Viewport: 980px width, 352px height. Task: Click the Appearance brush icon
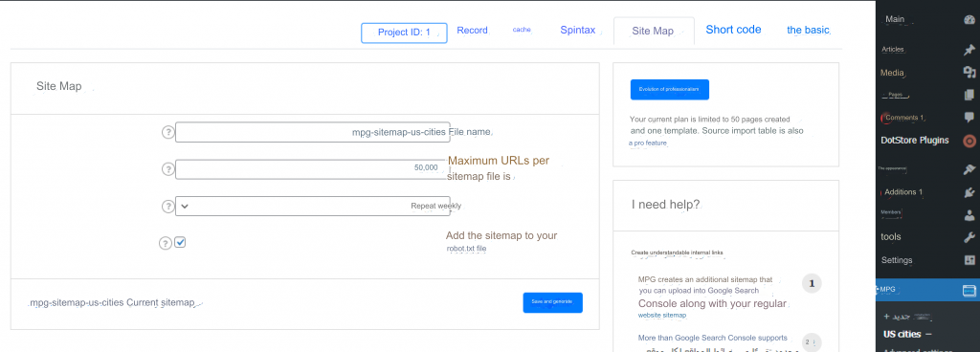[969, 169]
